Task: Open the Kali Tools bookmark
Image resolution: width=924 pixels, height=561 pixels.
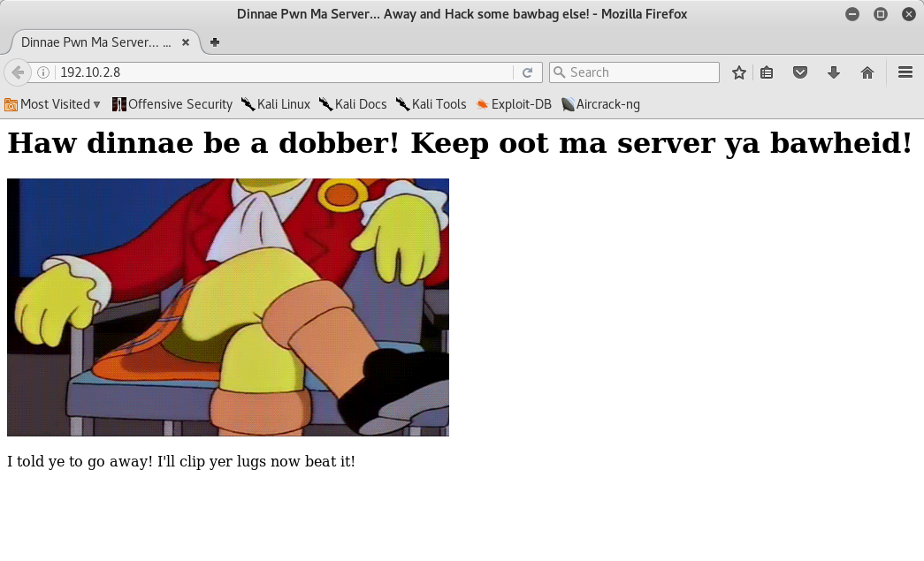Action: tap(431, 104)
